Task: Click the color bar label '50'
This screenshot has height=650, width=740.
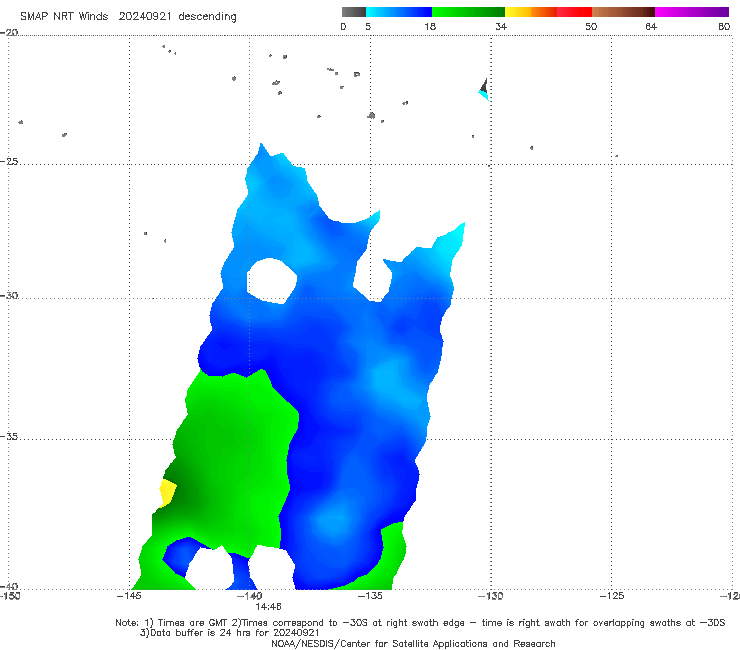Action: coord(591,26)
